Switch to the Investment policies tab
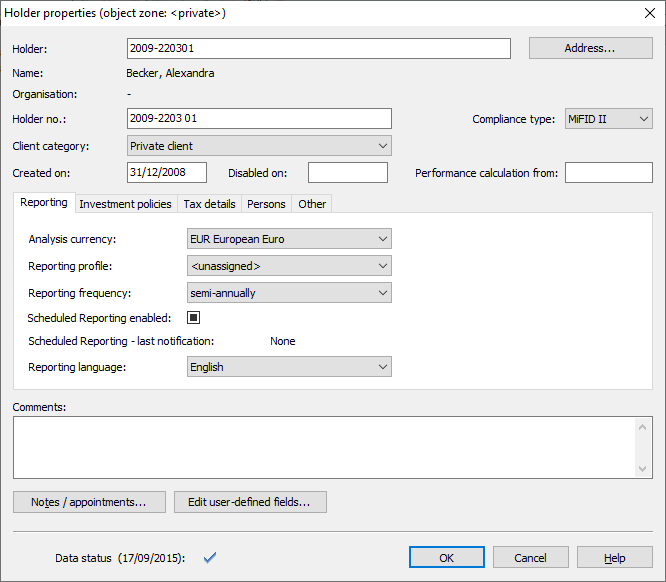Screen dimensions: 666x582 (x=125, y=204)
